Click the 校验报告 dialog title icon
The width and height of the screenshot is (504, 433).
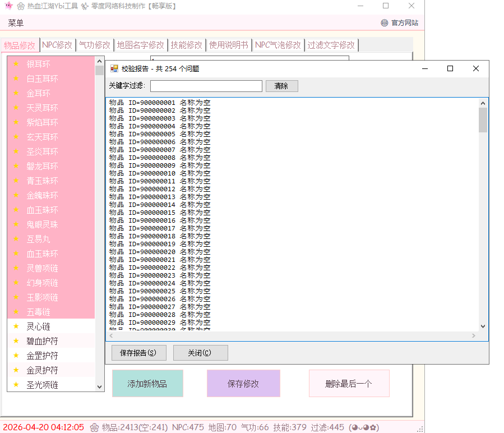tap(114, 68)
